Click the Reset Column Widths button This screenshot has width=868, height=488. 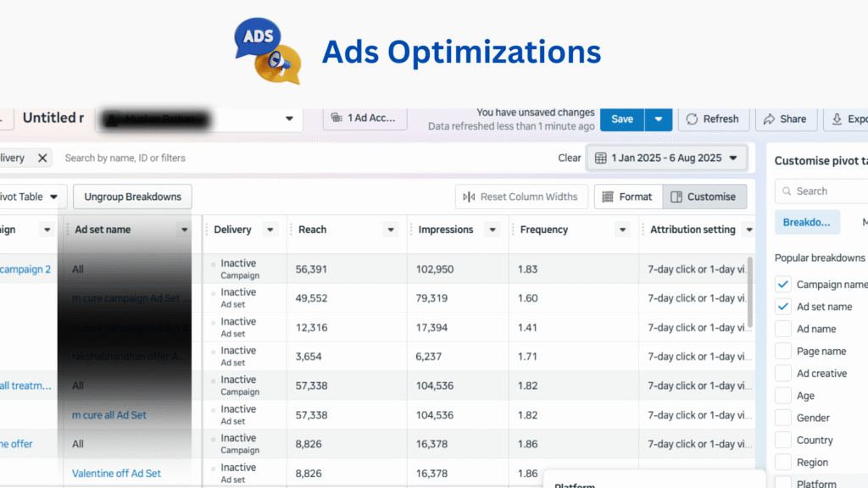(521, 197)
